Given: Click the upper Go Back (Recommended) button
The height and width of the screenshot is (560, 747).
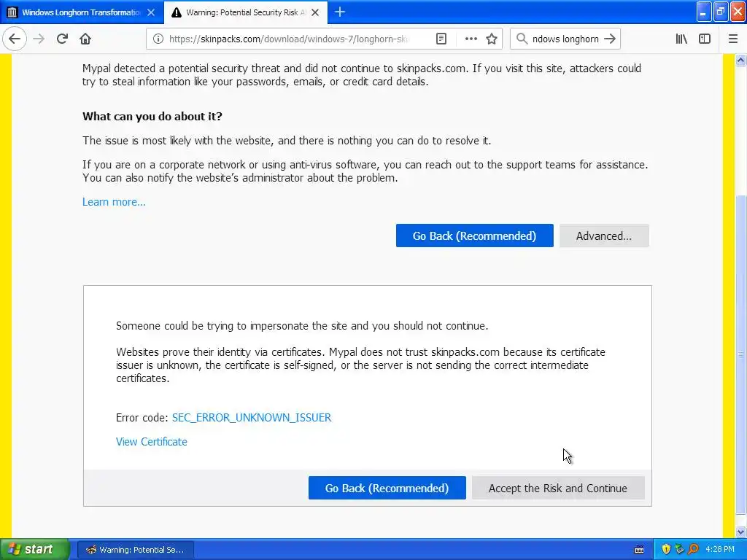Looking at the screenshot, I should pyautogui.click(x=474, y=236).
